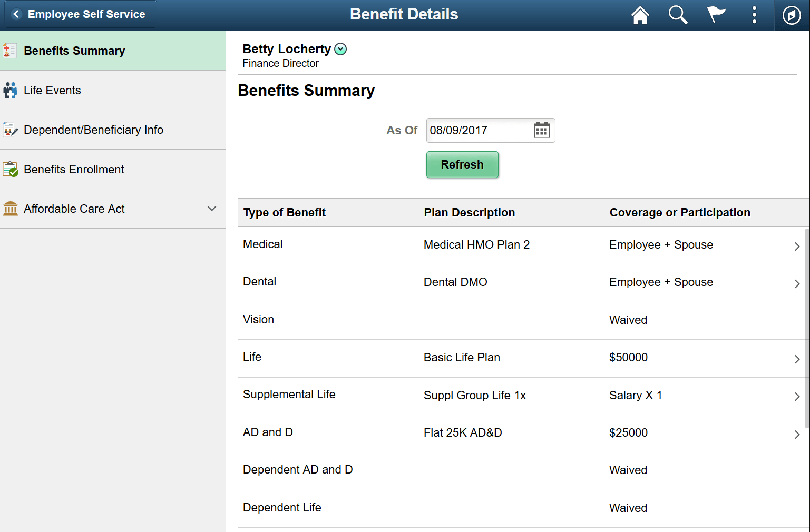Select the Life Events menu item

(x=52, y=90)
